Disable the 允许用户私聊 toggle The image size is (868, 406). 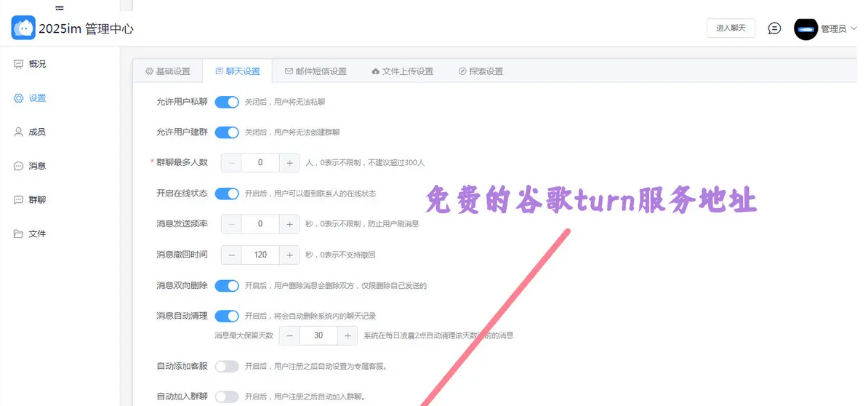click(x=227, y=102)
